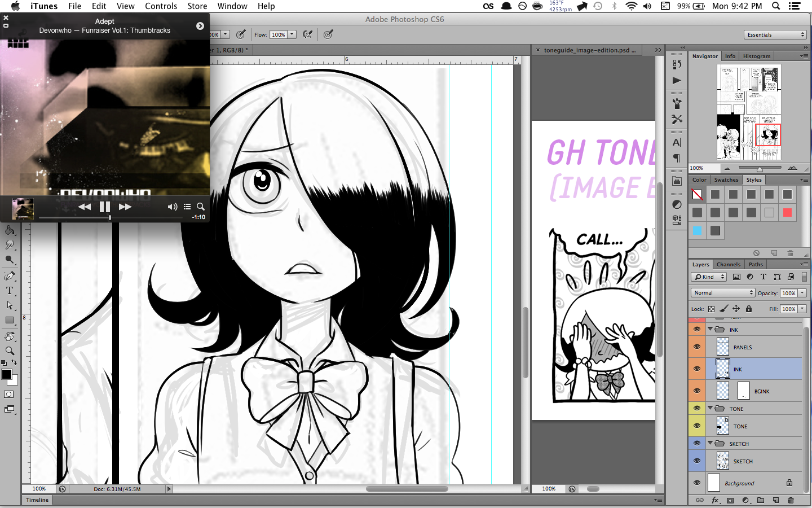Open the Controls menu in menu bar

coord(161,6)
